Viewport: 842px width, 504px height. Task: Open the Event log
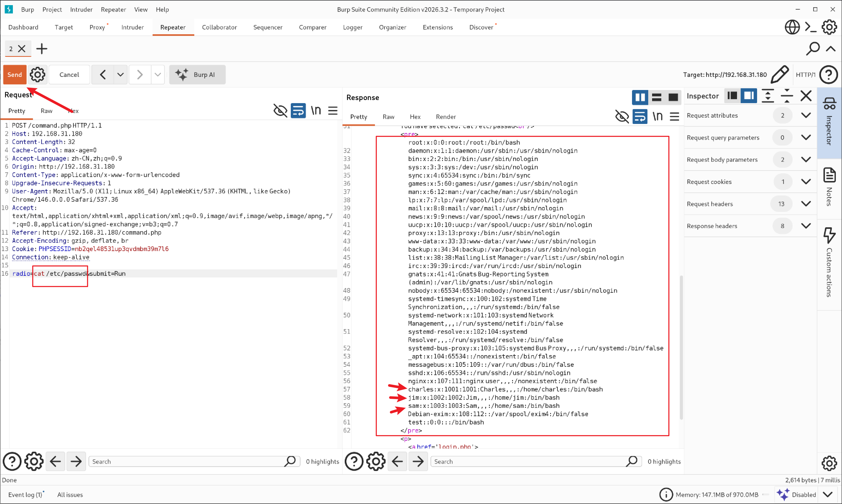(x=25, y=495)
